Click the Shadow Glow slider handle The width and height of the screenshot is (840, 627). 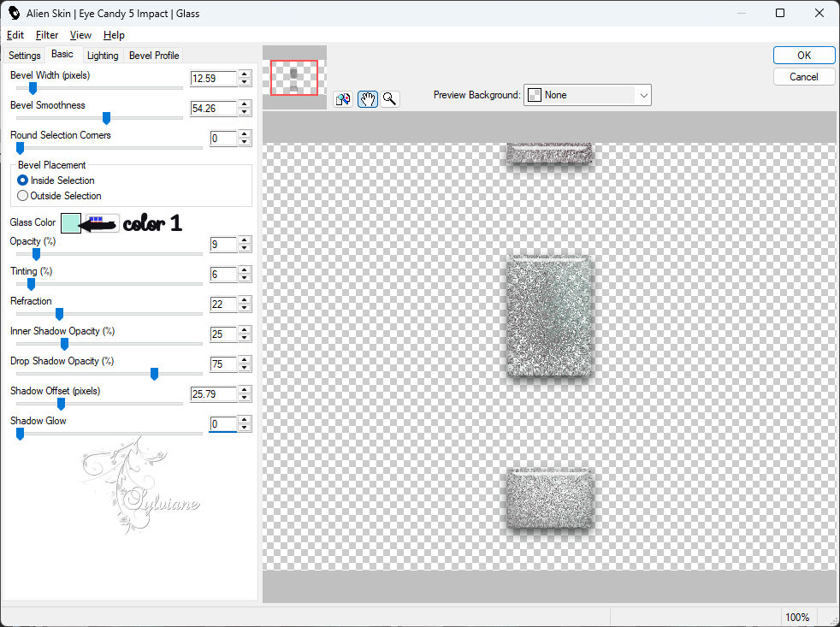click(x=20, y=434)
